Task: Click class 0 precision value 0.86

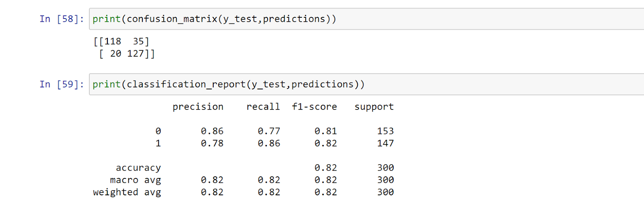Action: 212,131
